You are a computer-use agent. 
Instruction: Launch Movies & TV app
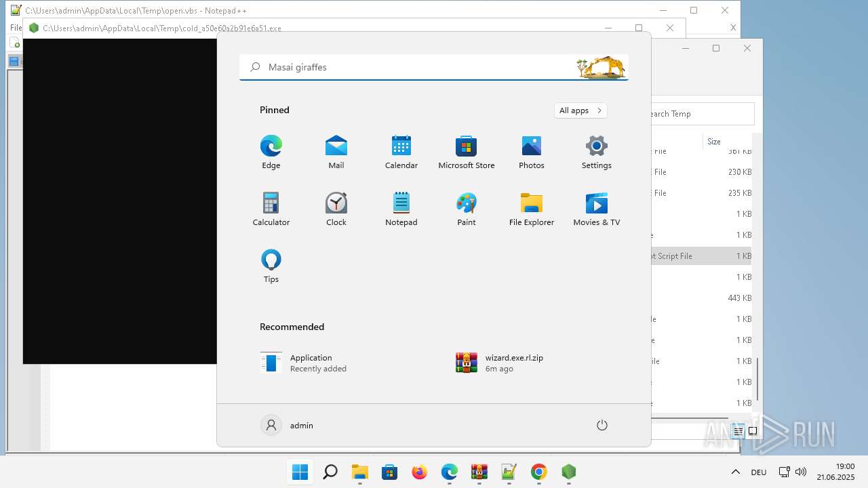click(x=597, y=209)
